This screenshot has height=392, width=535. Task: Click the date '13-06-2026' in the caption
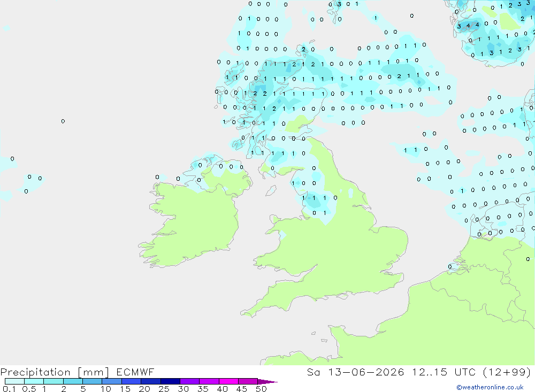[x=366, y=372]
